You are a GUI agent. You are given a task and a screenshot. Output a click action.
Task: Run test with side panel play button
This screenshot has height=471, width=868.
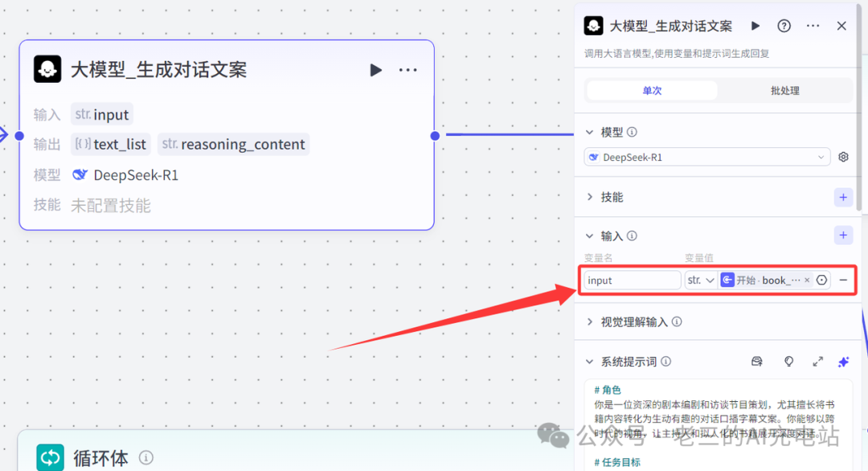point(755,26)
